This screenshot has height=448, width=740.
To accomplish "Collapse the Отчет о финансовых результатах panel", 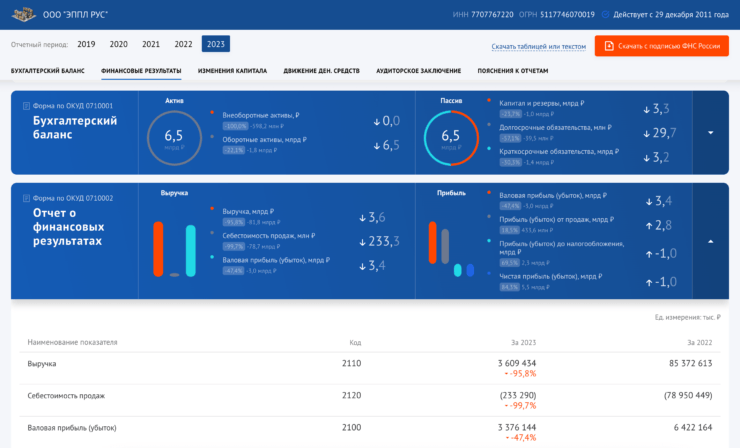I will [x=710, y=241].
